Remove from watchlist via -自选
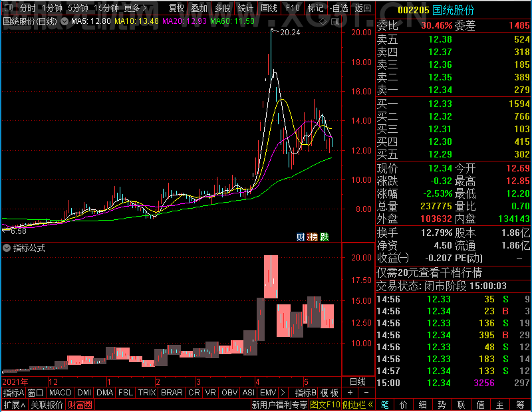 (339, 8)
